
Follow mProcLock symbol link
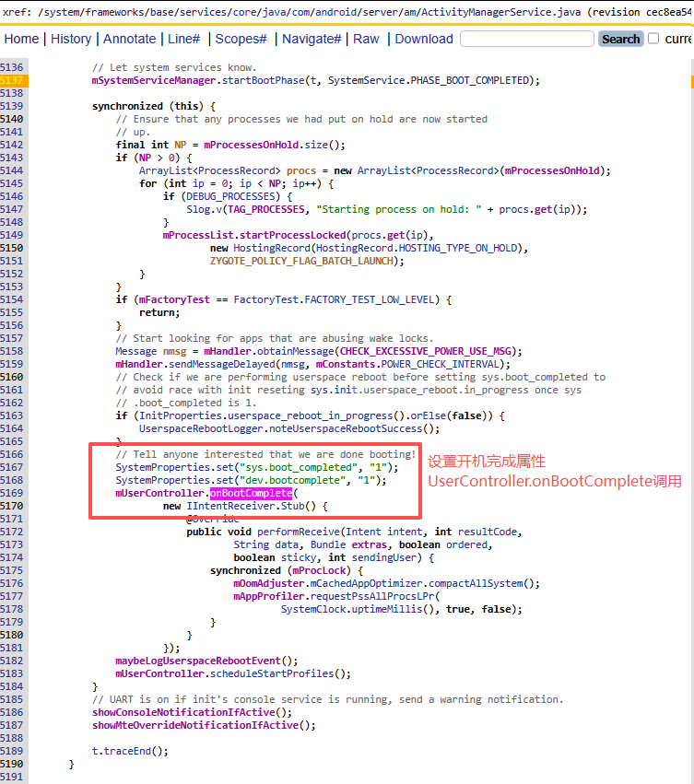[x=319, y=570]
